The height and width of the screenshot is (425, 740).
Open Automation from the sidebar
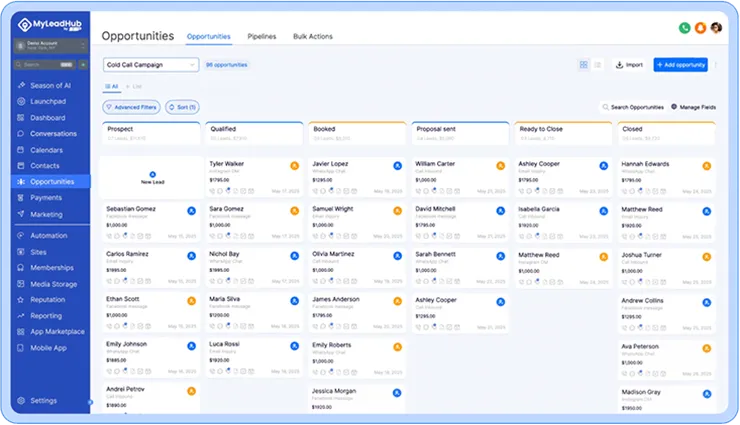tap(50, 235)
